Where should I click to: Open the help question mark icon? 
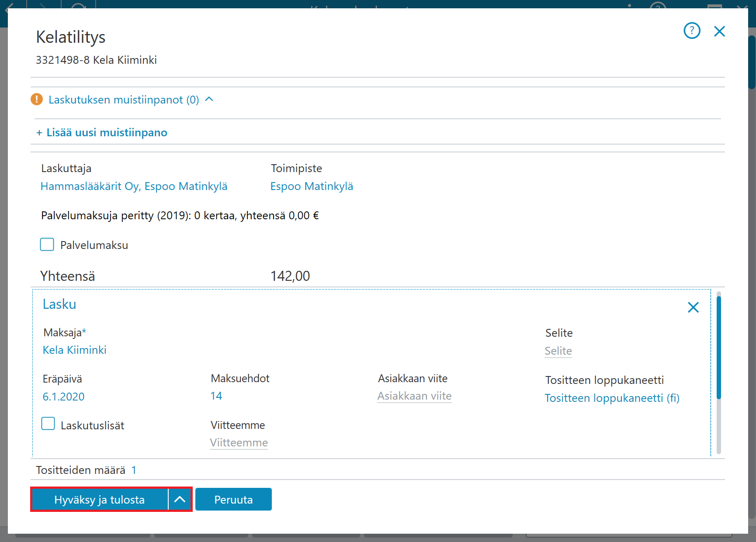point(692,31)
